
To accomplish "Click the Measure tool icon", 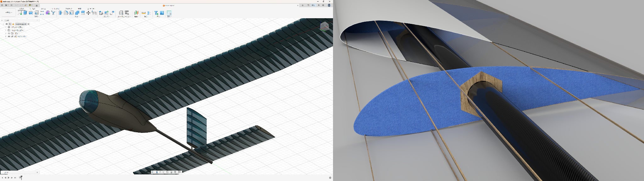I will (144, 13).
